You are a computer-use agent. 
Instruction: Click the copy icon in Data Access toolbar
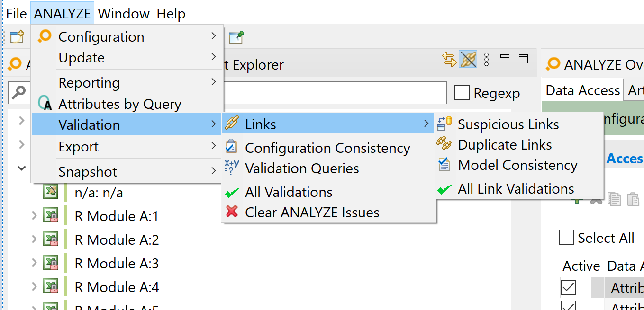[x=614, y=199]
